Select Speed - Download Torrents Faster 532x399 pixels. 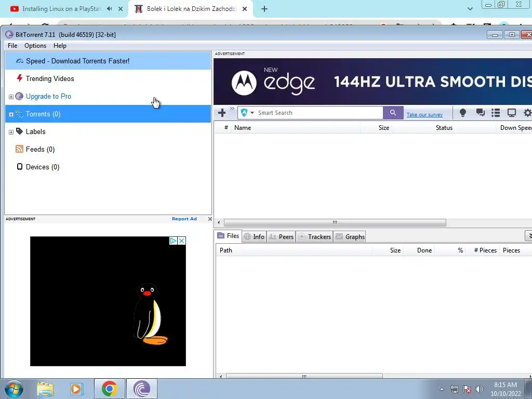point(108,61)
